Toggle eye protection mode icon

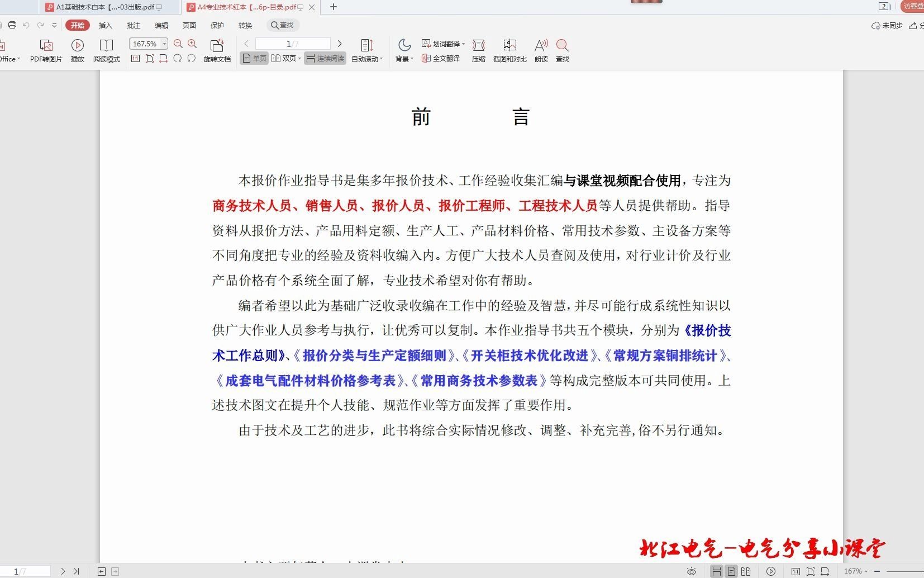click(x=692, y=571)
